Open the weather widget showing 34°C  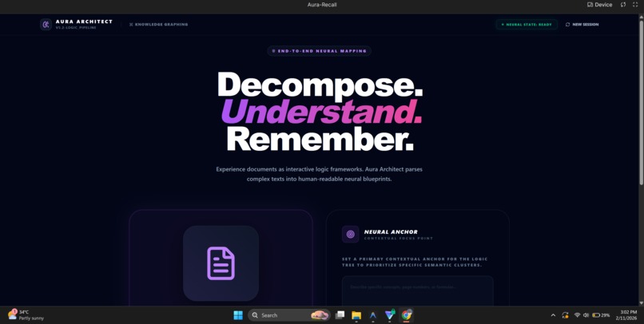click(26, 314)
